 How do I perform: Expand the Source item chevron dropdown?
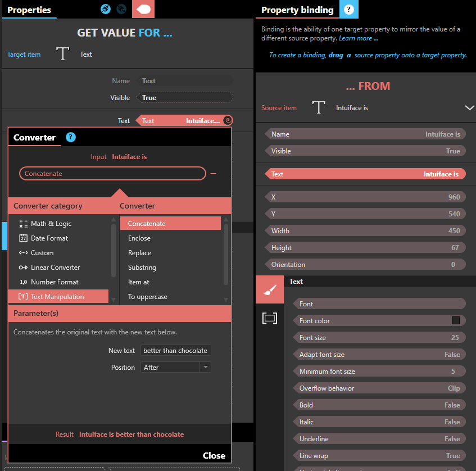pos(469,108)
